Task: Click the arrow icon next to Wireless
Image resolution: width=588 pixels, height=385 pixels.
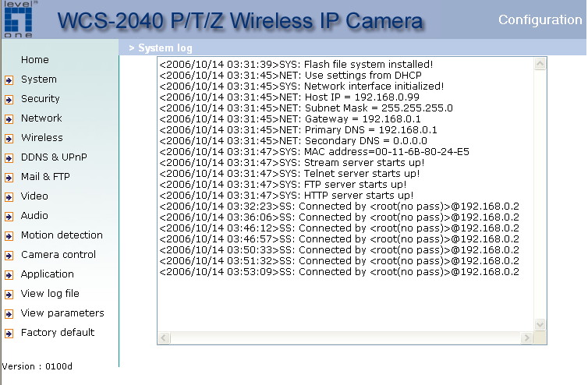Action: pyautogui.click(x=9, y=138)
